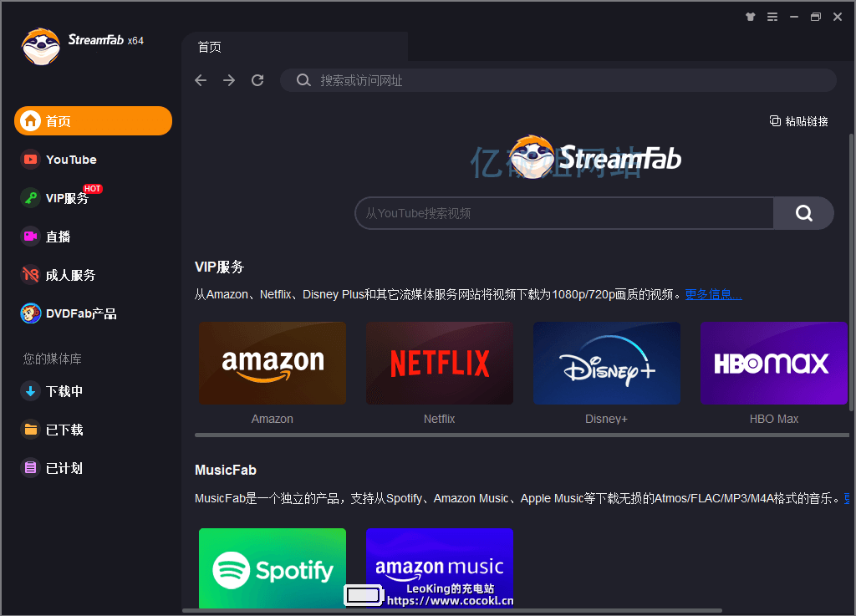
Task: Open the skin/theme shirt icon
Action: (x=751, y=17)
